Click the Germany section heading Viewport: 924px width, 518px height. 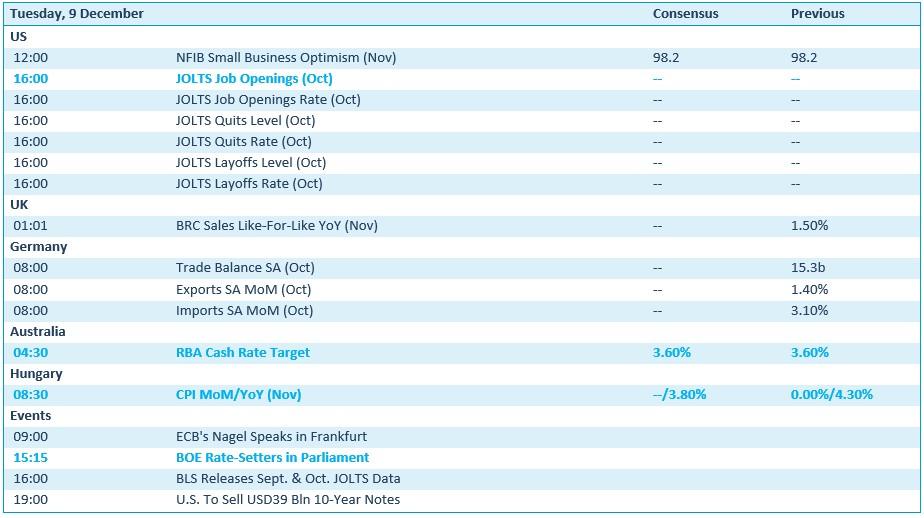click(38, 246)
